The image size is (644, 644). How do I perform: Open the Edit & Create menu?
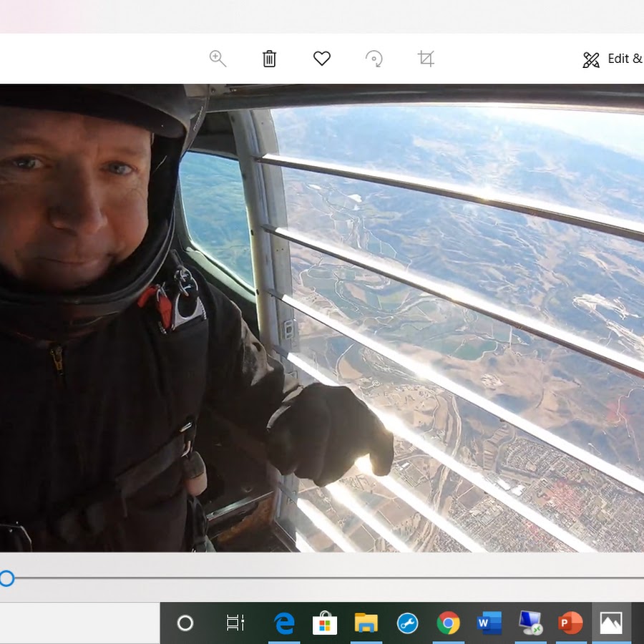pyautogui.click(x=613, y=59)
